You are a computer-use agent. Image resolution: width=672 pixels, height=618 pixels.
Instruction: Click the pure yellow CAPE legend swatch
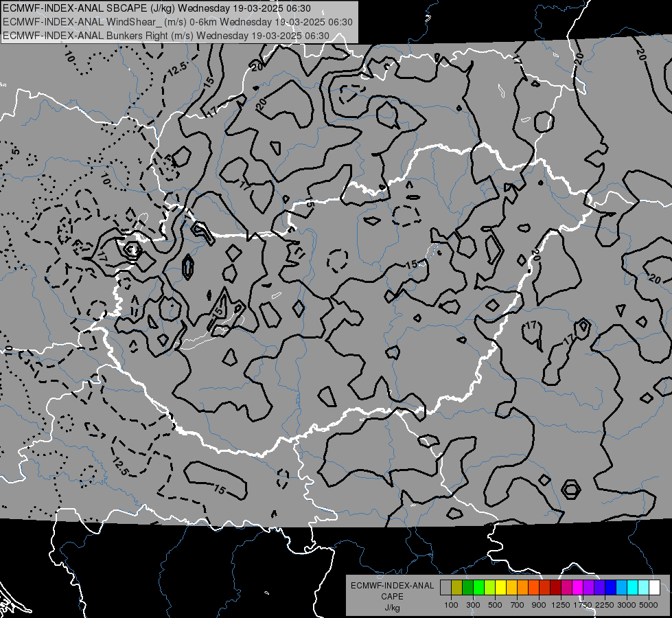[x=500, y=587]
